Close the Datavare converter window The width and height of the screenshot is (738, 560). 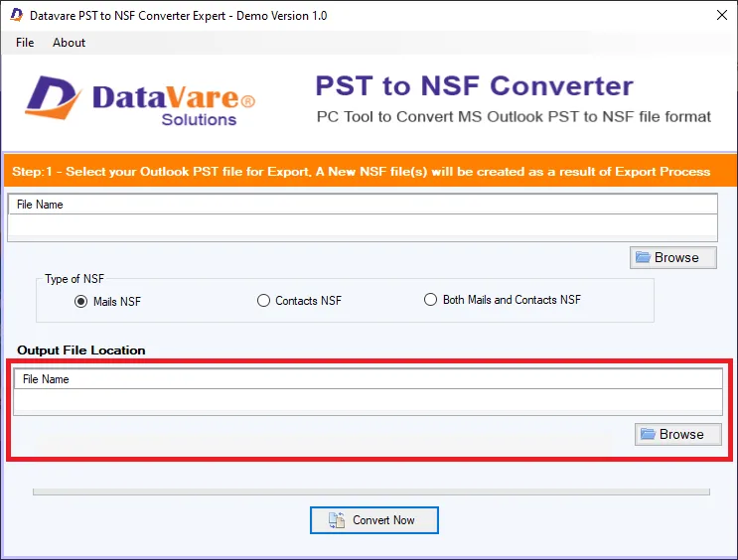tap(721, 15)
